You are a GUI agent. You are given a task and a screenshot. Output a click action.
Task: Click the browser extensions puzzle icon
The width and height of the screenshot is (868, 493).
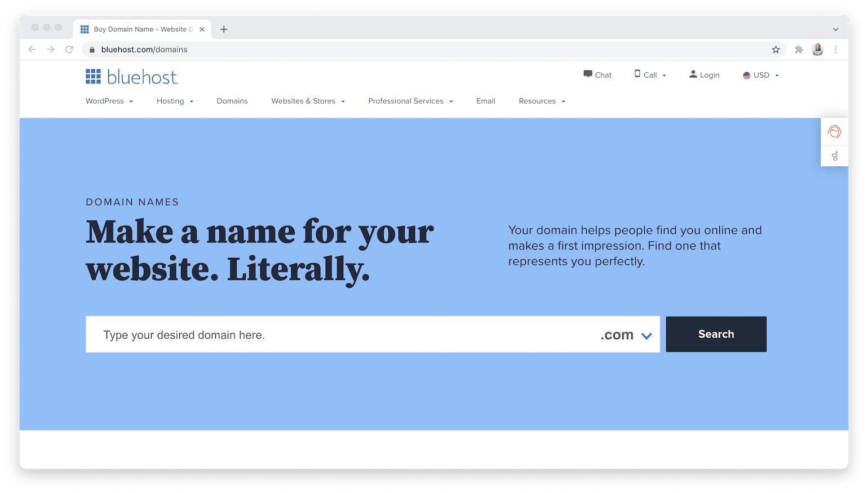coord(799,50)
